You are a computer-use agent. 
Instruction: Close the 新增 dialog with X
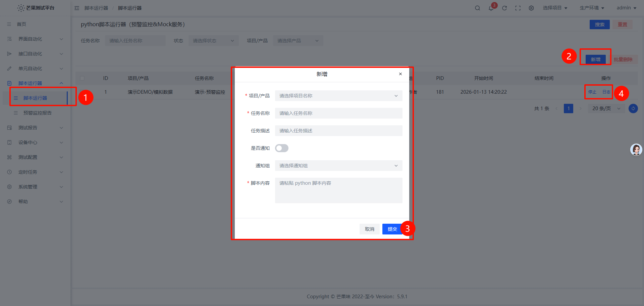(x=400, y=74)
